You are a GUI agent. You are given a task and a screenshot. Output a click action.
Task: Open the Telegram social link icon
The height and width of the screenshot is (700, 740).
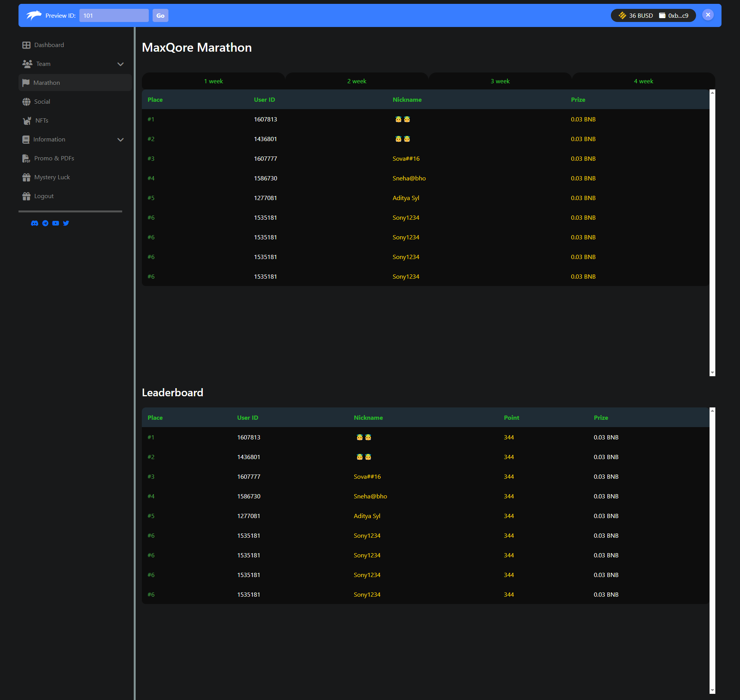[x=45, y=223]
